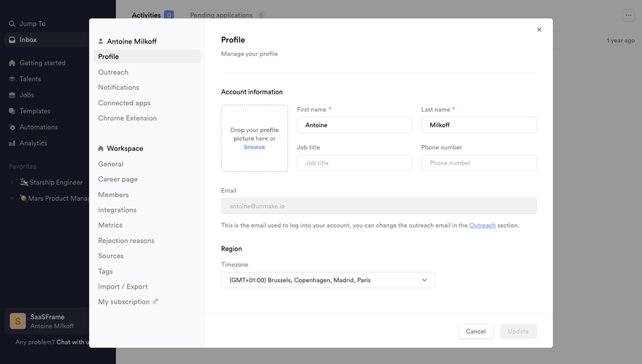This screenshot has width=642, height=364.
Task: Open Automations in sidebar
Action: tap(38, 127)
